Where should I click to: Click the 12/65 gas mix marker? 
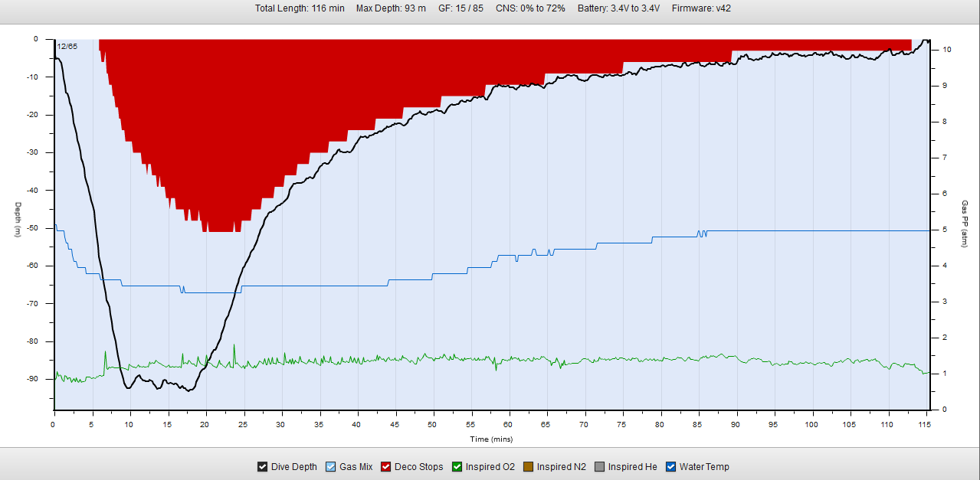(67, 47)
